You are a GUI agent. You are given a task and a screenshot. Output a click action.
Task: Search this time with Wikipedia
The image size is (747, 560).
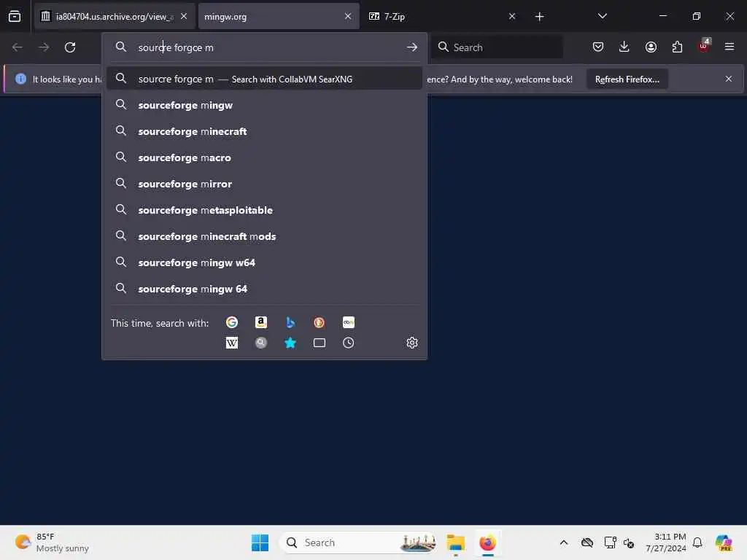(232, 343)
